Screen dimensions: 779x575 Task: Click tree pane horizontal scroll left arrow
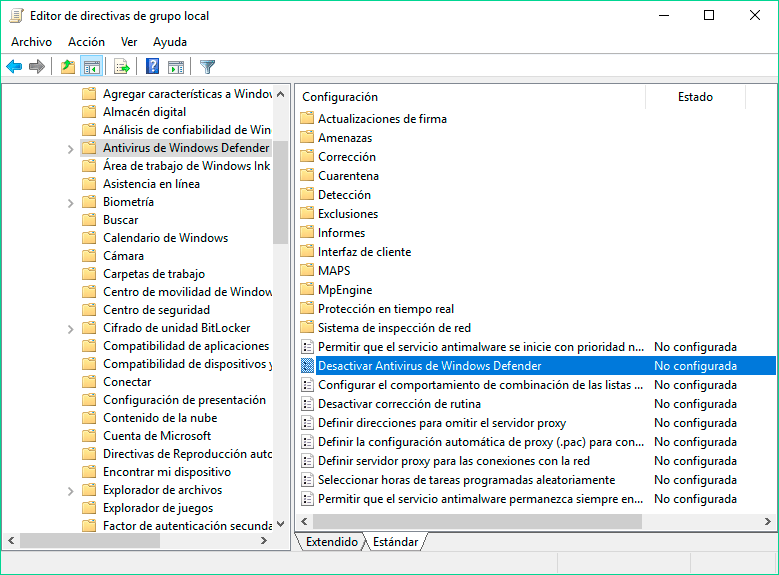[11, 541]
